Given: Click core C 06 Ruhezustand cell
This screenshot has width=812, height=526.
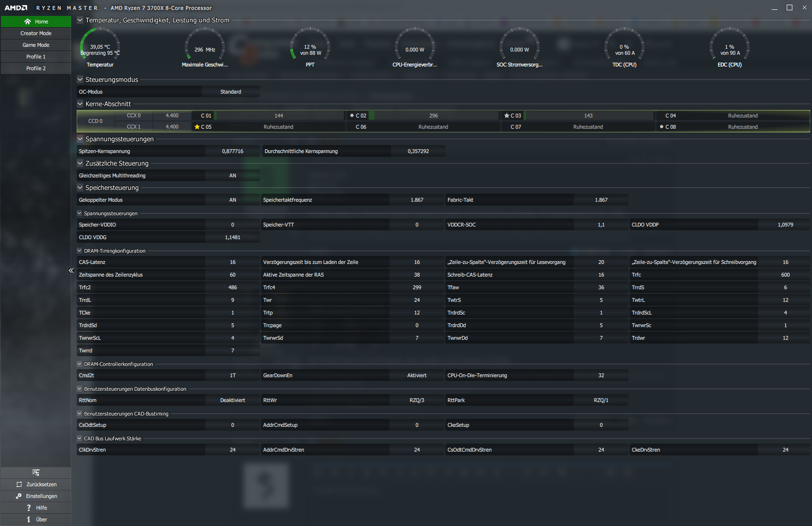Looking at the screenshot, I should [423, 127].
